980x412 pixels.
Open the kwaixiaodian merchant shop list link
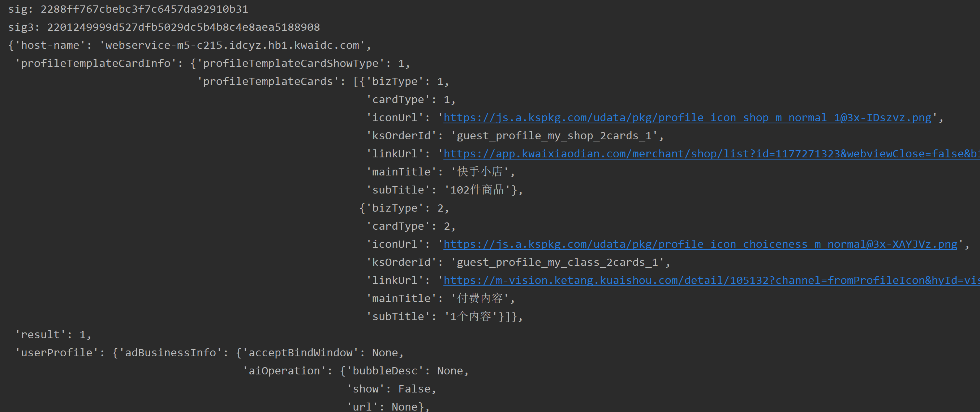tap(685, 153)
